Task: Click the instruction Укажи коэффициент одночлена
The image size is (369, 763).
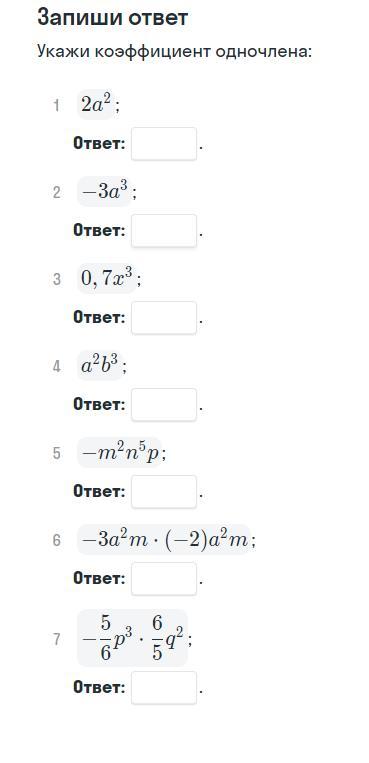Action: coord(174,51)
